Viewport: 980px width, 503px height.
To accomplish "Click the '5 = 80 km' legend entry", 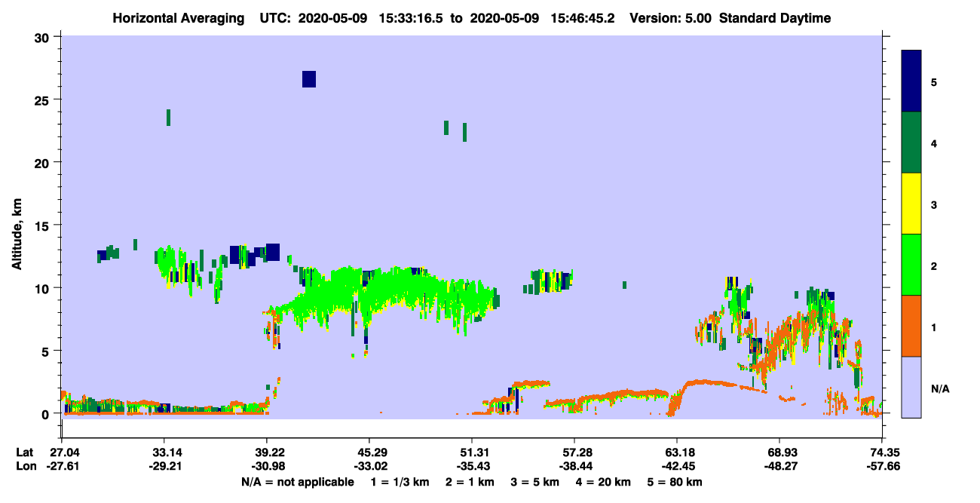I will click(675, 482).
